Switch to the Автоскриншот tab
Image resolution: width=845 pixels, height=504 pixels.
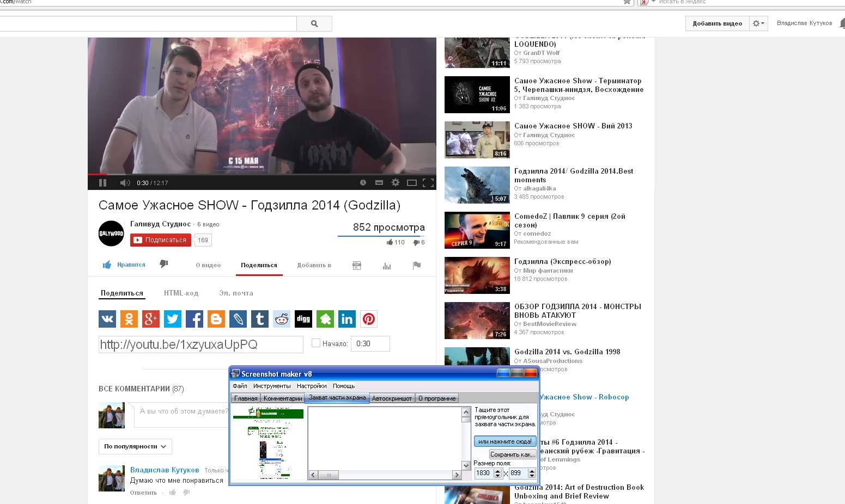(x=392, y=398)
